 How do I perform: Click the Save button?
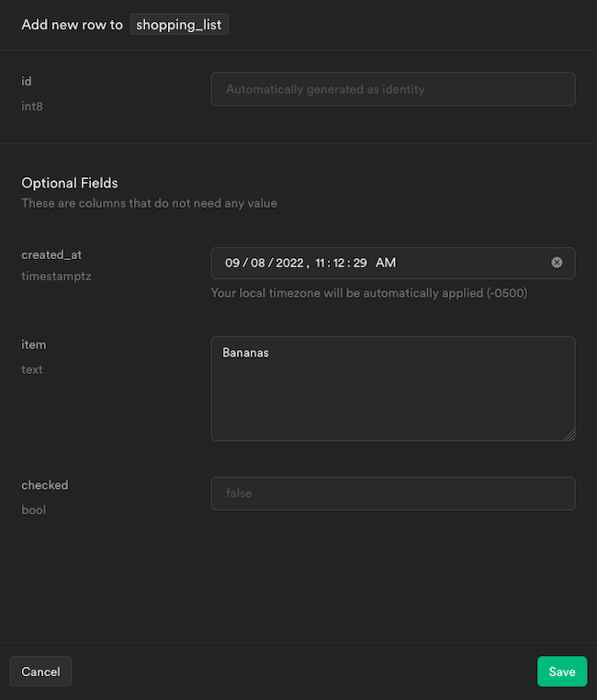point(561,672)
